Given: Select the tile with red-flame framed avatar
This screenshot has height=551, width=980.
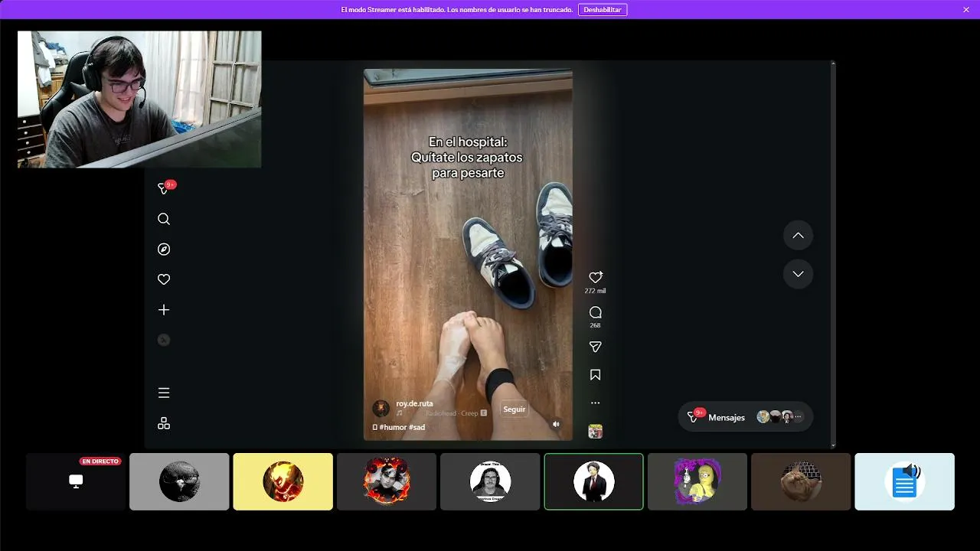Looking at the screenshot, I should click(387, 481).
